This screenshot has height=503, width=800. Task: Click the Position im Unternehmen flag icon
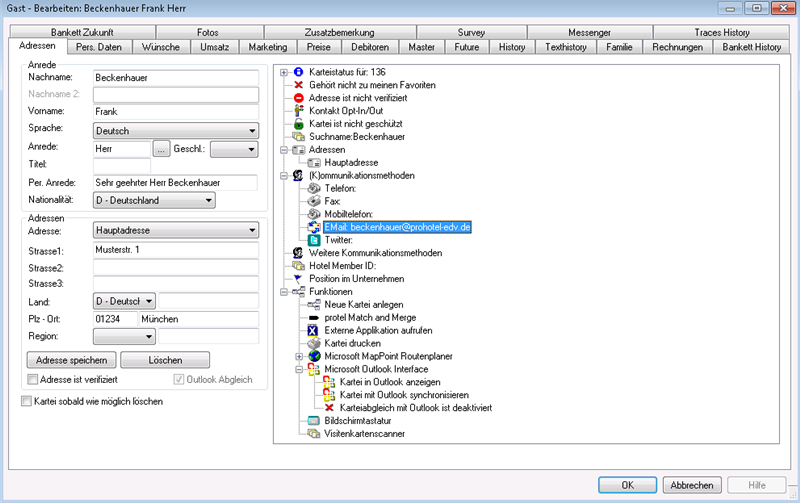click(x=298, y=279)
